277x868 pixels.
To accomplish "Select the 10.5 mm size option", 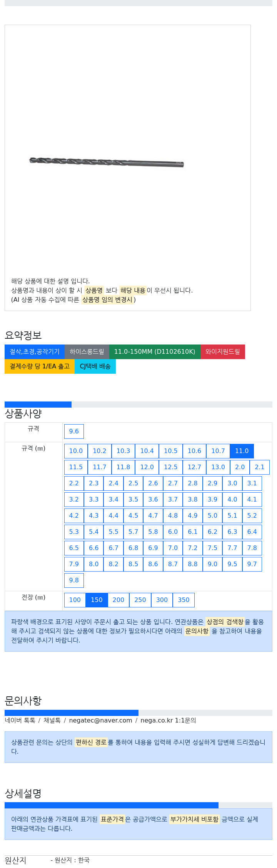I will click(171, 451).
